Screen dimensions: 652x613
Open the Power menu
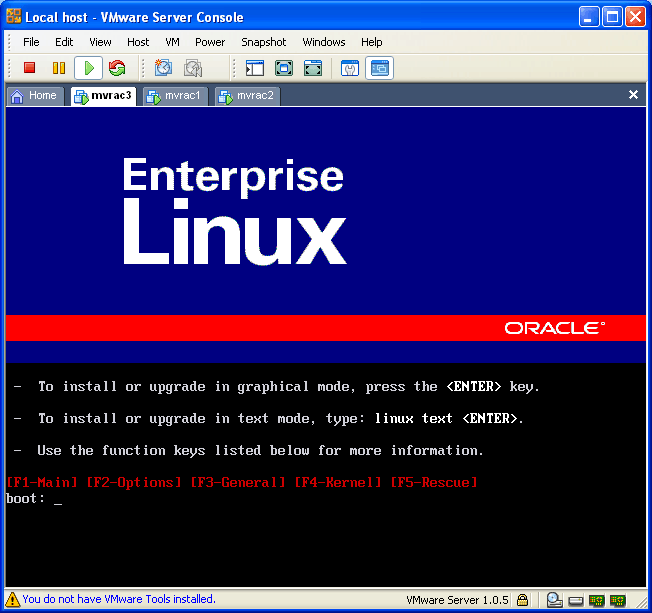(x=210, y=42)
